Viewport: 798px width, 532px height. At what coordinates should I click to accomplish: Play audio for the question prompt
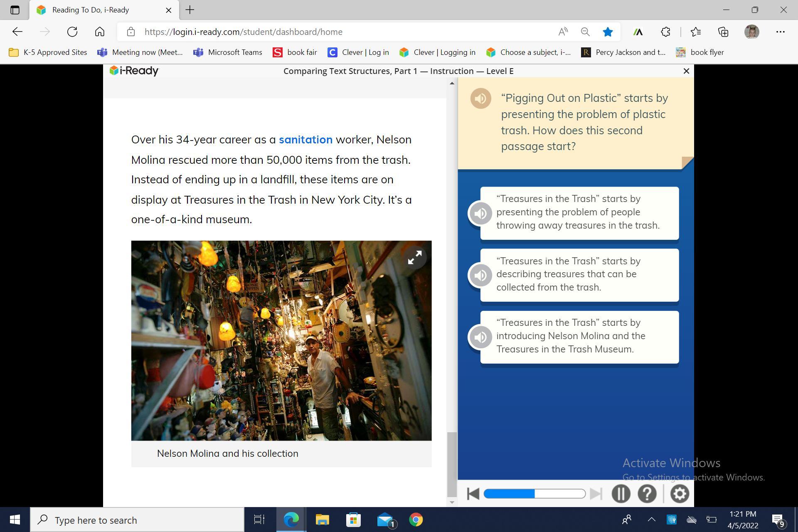point(480,99)
